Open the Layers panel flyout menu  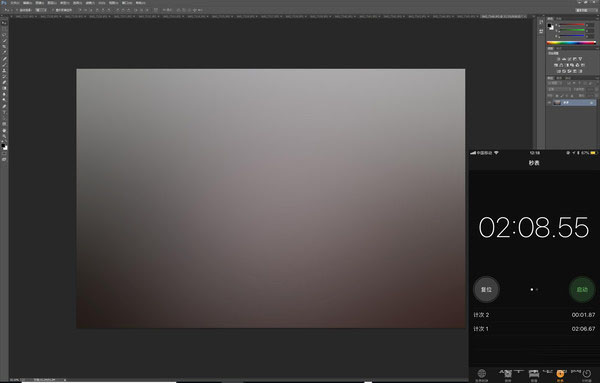(x=598, y=78)
